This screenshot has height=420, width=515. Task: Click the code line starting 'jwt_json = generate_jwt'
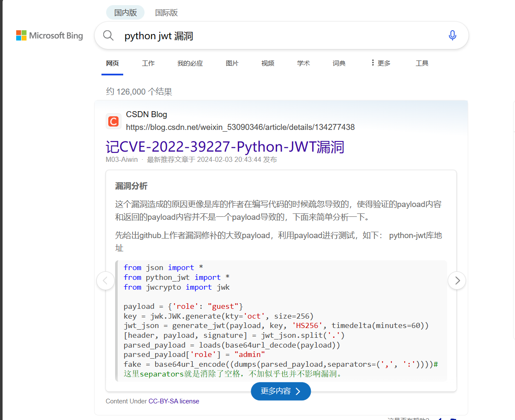(276, 325)
